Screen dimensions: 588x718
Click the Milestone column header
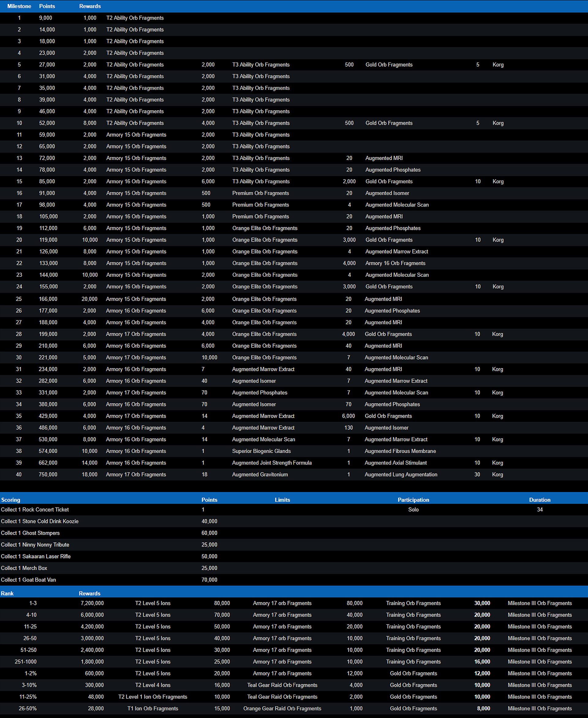(x=19, y=6)
